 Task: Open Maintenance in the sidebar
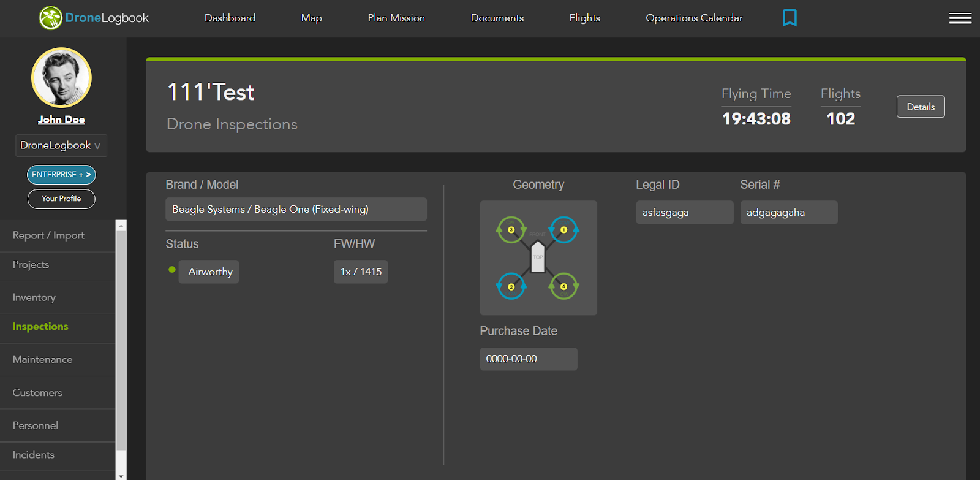pyautogui.click(x=58, y=359)
